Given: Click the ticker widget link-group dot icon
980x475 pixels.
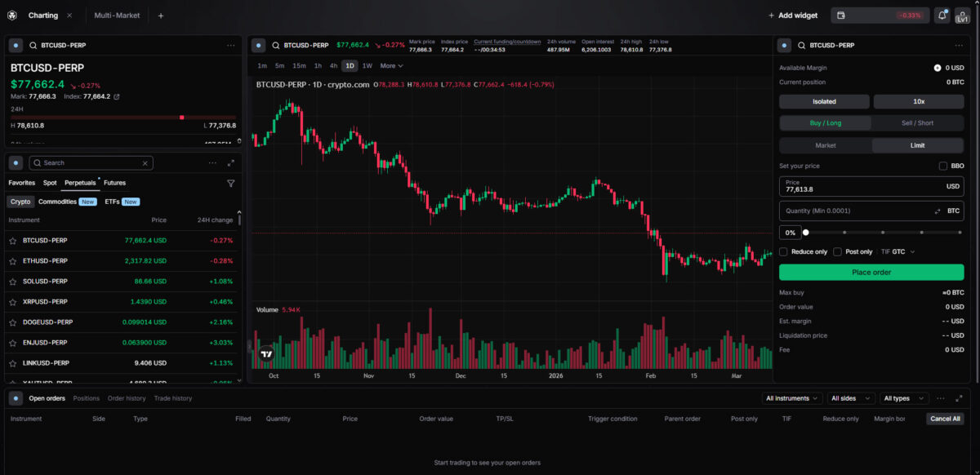Looking at the screenshot, I should click(x=16, y=46).
